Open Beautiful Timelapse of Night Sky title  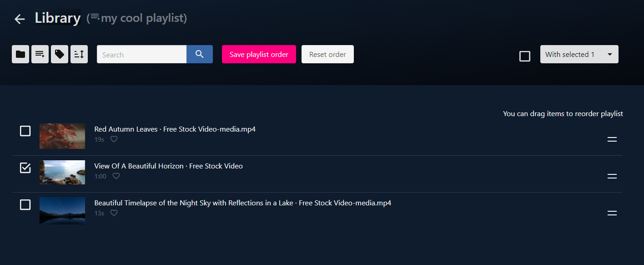point(243,203)
